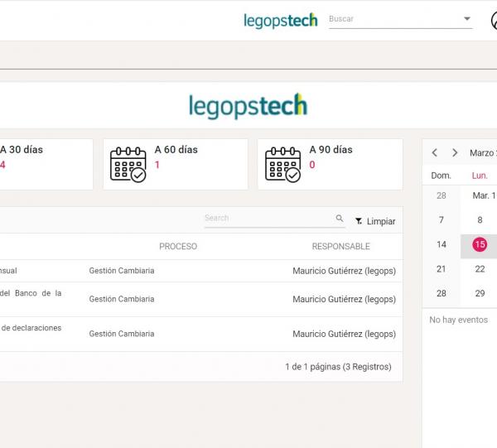This screenshot has height=448, width=497.
Task: Open first Gestión Cambiaria row
Action: [122, 271]
